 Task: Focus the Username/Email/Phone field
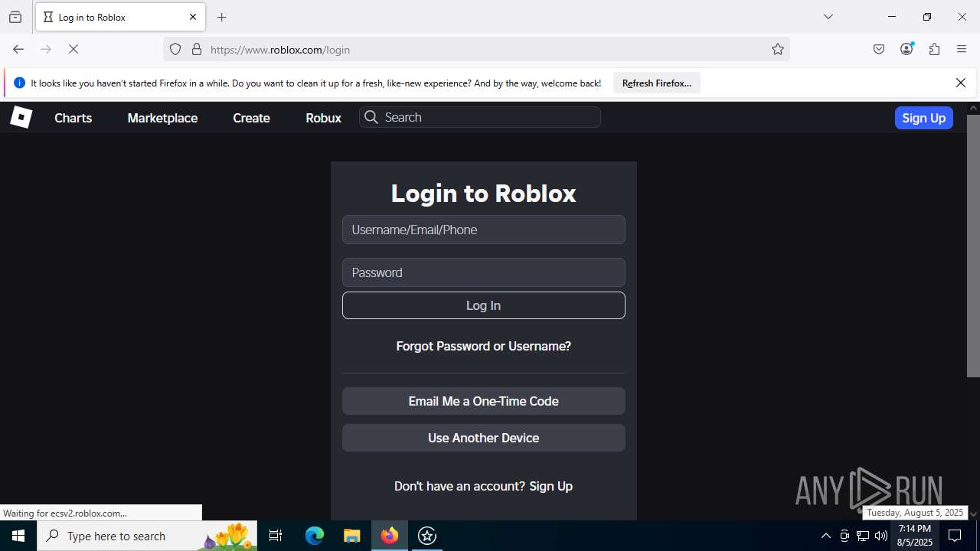tap(484, 230)
